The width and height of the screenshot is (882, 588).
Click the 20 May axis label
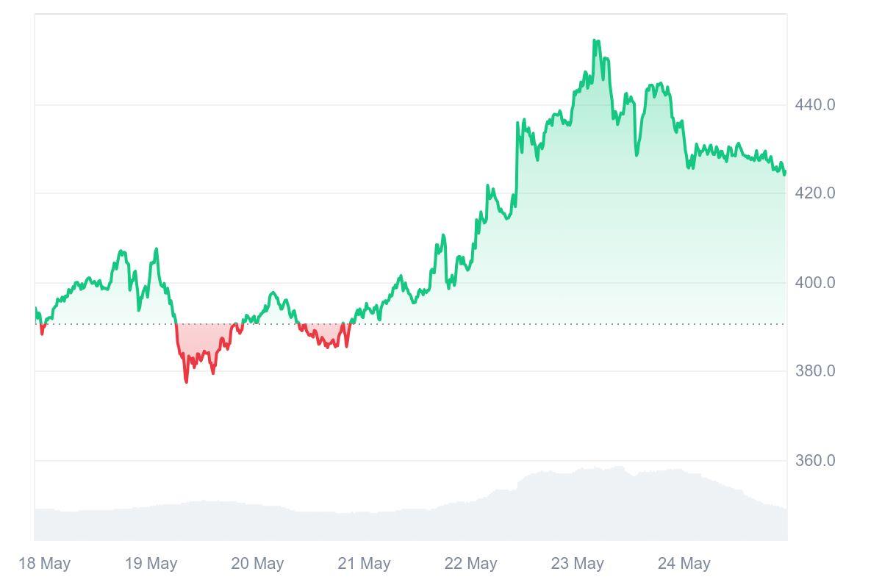pyautogui.click(x=257, y=564)
